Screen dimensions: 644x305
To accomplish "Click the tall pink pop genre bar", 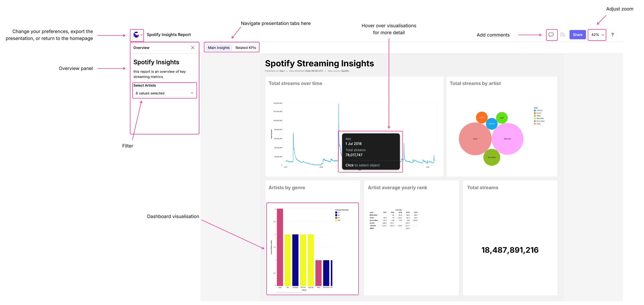I will pyautogui.click(x=280, y=247).
